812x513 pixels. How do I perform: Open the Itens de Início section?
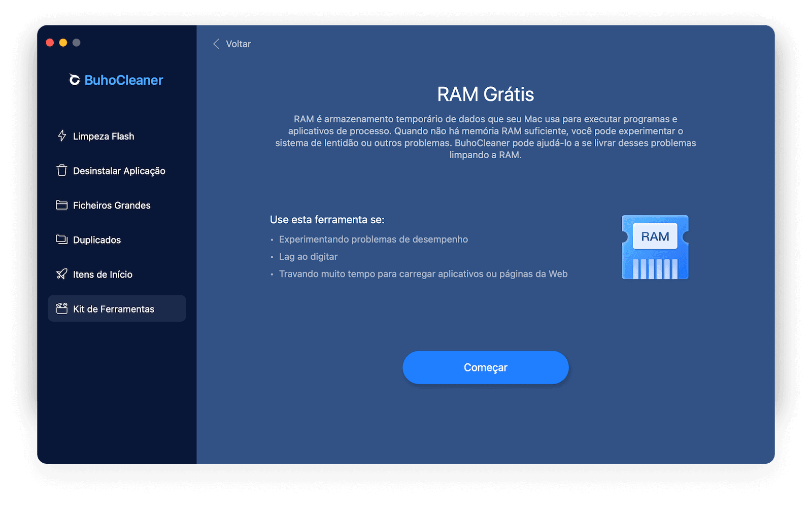pos(104,274)
